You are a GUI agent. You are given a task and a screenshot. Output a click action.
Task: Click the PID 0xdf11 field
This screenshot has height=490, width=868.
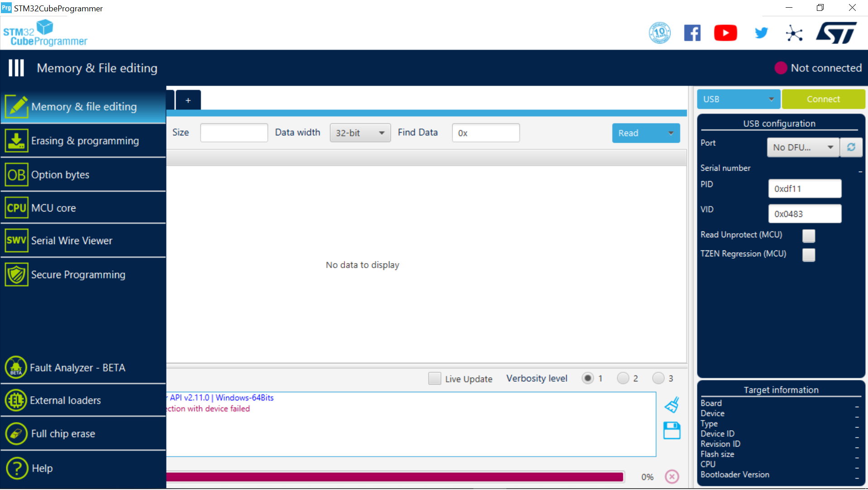point(805,188)
